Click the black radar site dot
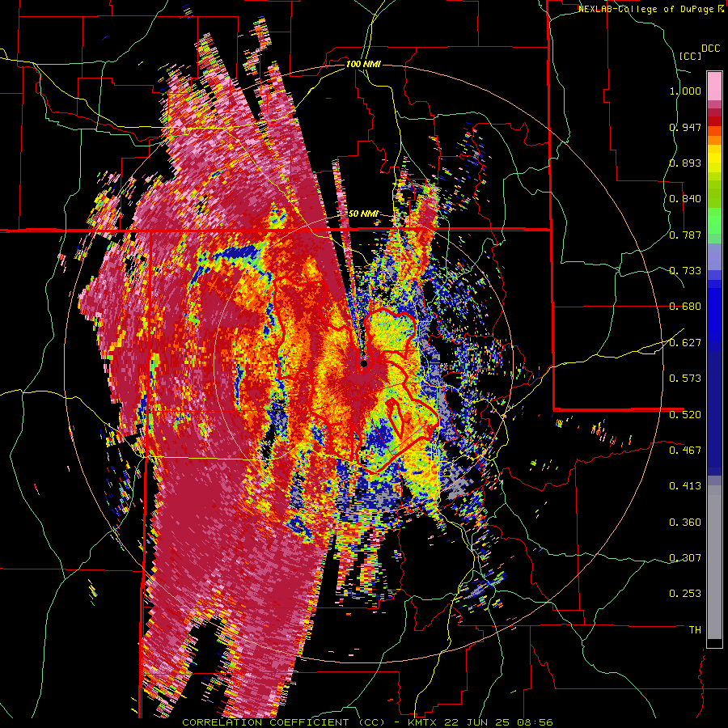 363,363
